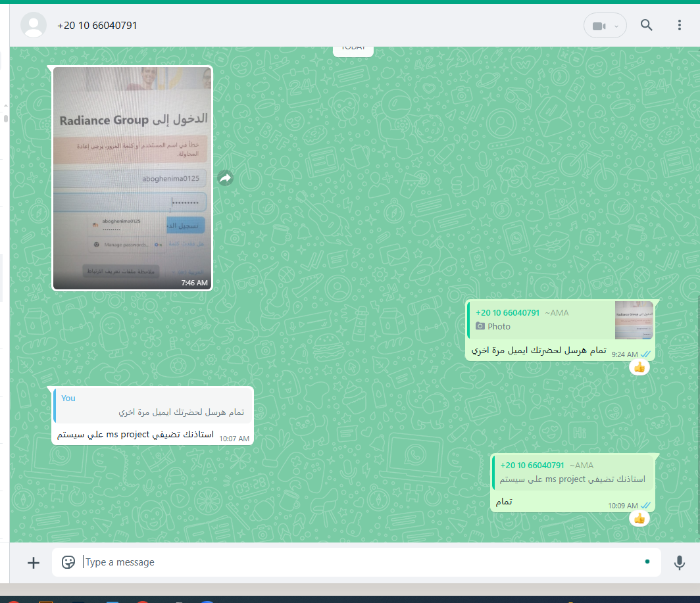Click sender number in the 10:09 AM quoted reply
Viewport: 700px width, 603px height.
pyautogui.click(x=532, y=466)
